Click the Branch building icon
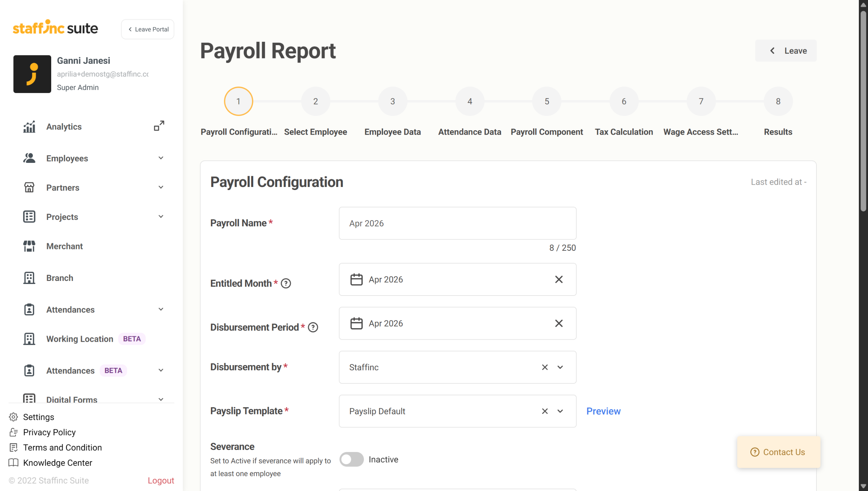The height and width of the screenshot is (491, 868). click(x=29, y=278)
